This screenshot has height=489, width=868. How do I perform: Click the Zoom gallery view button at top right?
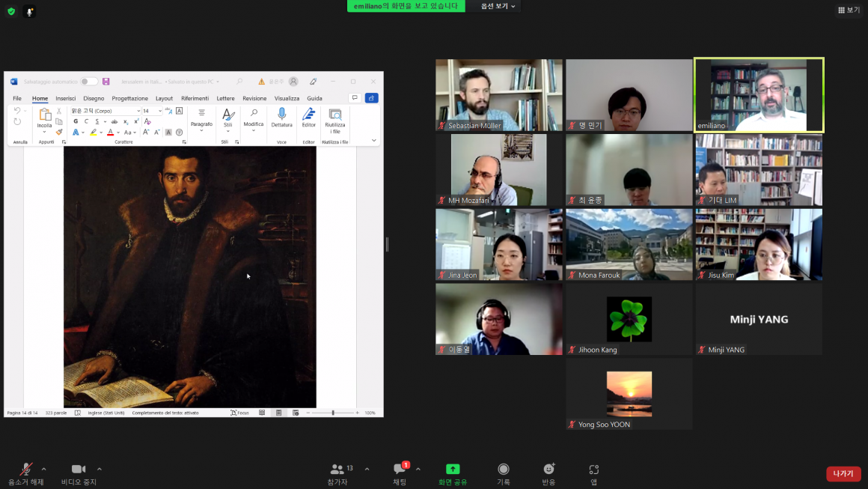point(849,10)
